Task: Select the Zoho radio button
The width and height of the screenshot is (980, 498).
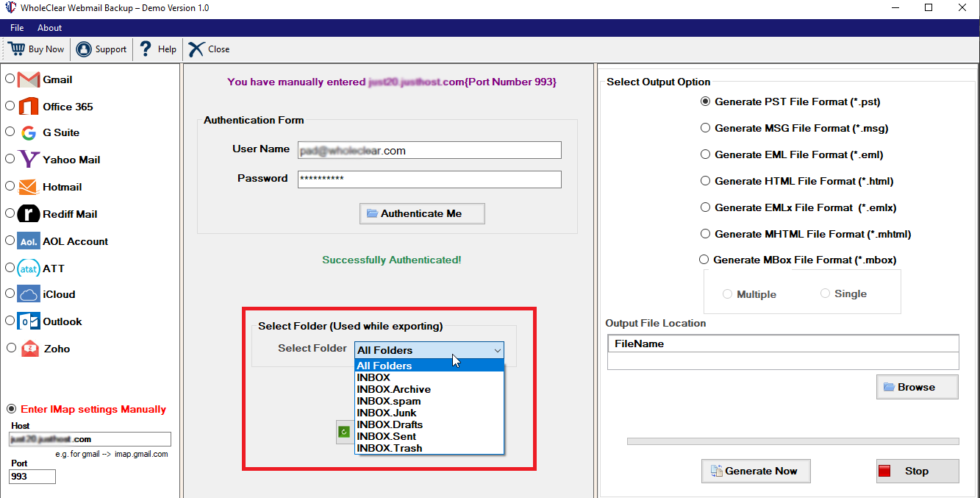Action: (x=11, y=347)
